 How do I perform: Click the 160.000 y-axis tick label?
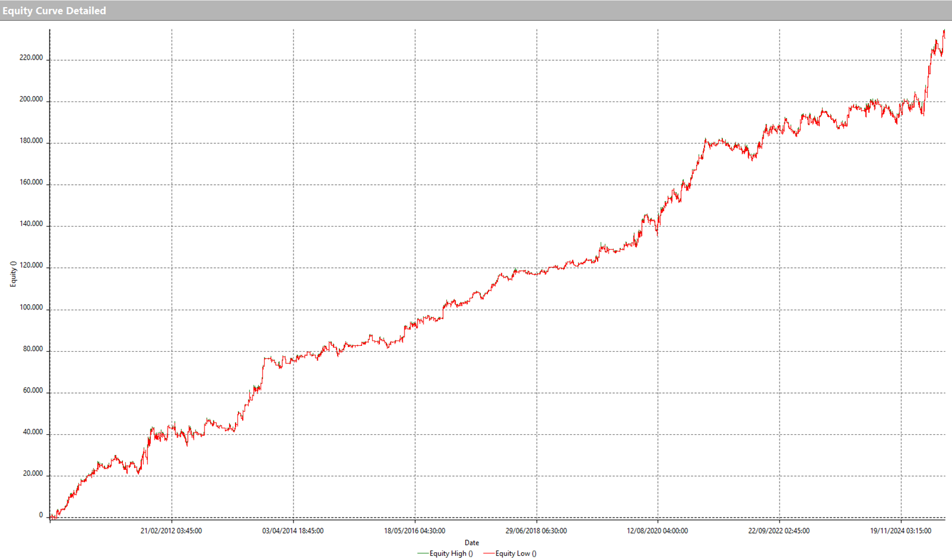(x=31, y=182)
